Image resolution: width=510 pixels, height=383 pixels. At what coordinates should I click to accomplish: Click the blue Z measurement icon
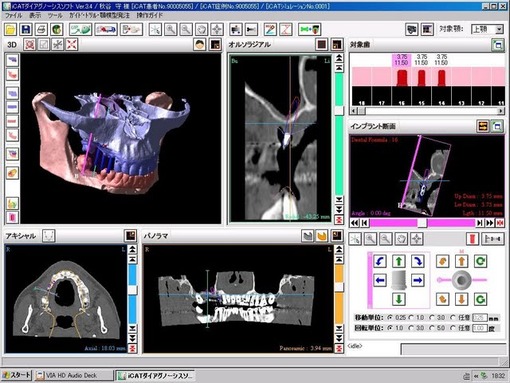coord(270,30)
